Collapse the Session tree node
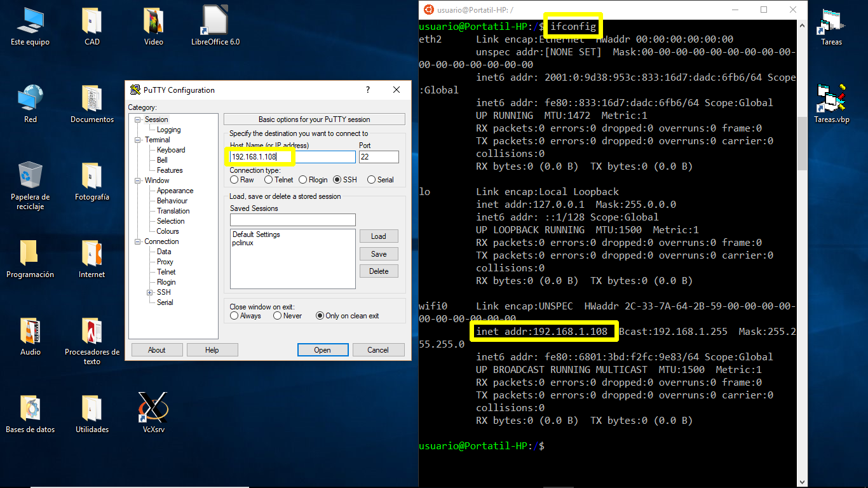Image resolution: width=868 pixels, height=488 pixels. (139, 119)
